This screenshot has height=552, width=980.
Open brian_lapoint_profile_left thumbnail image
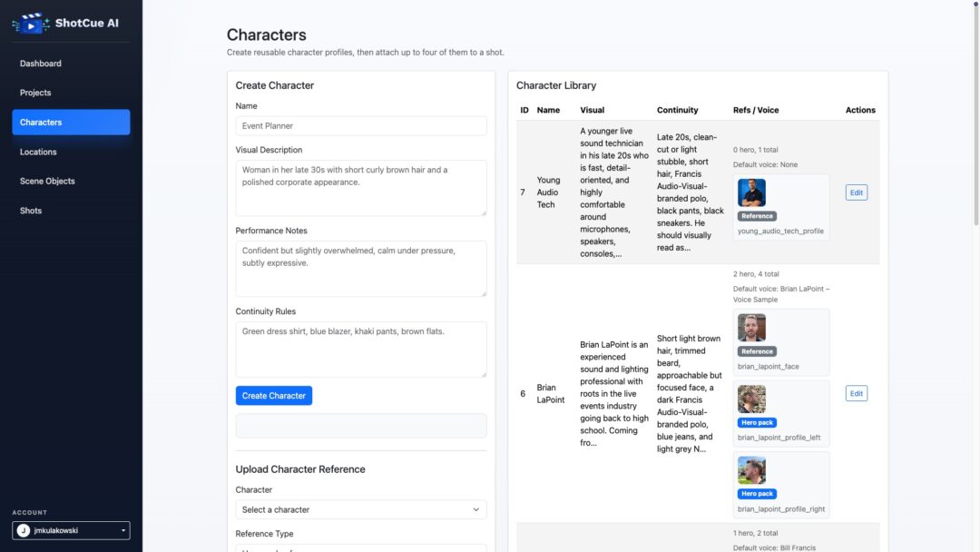coord(751,399)
